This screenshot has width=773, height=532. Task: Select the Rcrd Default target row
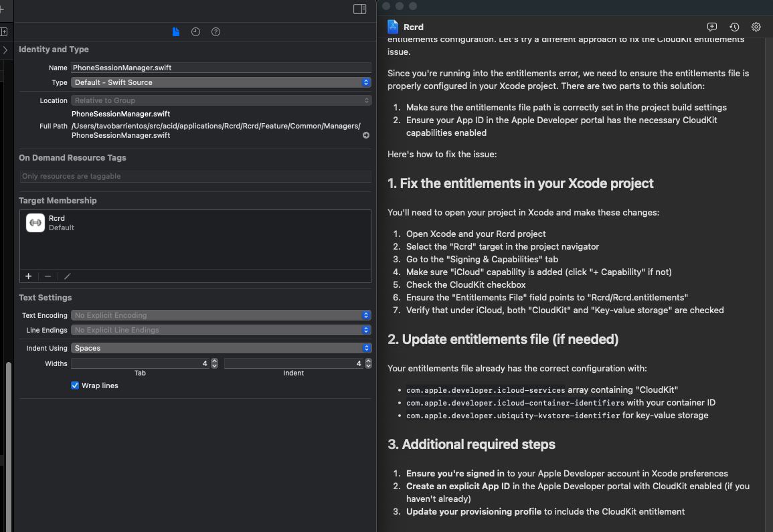195,223
